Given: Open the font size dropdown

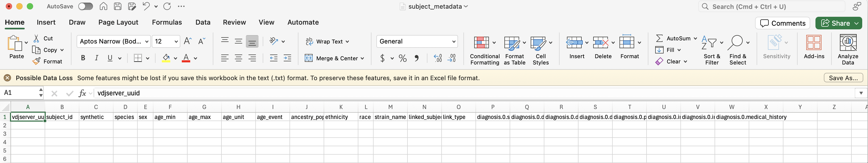Looking at the screenshot, I should tap(176, 41).
